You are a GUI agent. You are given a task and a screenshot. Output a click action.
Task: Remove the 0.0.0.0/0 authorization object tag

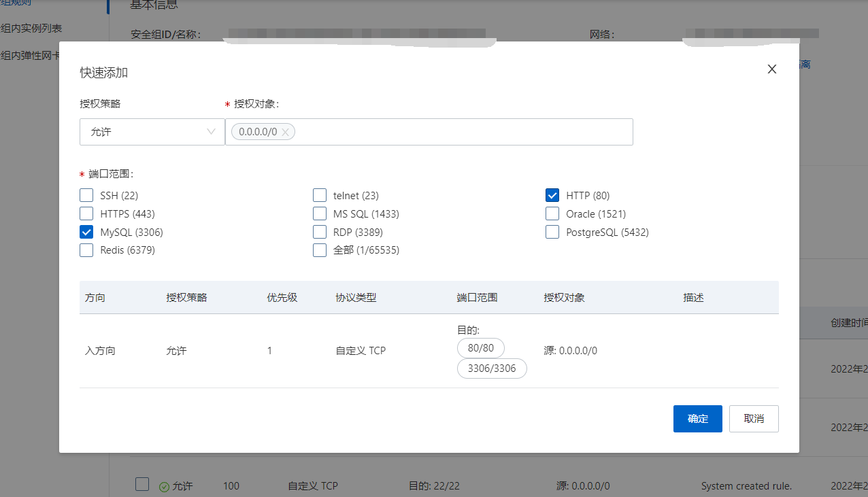[x=285, y=131]
